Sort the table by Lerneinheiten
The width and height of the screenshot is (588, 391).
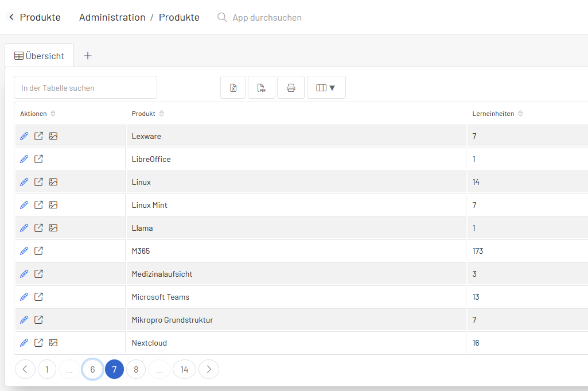point(520,114)
